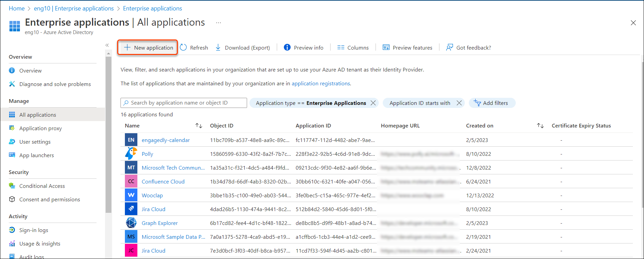Open User settings page
Viewport: 644px width, 259px height.
(35, 142)
